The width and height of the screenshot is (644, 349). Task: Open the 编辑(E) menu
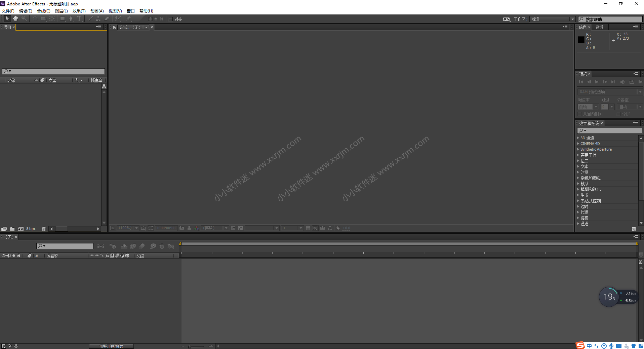pos(26,11)
